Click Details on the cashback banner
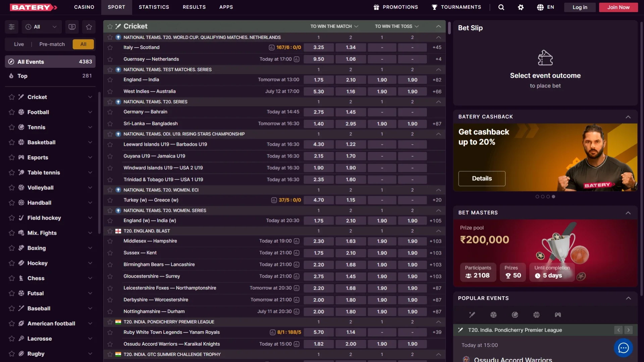644x362 pixels. tap(482, 178)
